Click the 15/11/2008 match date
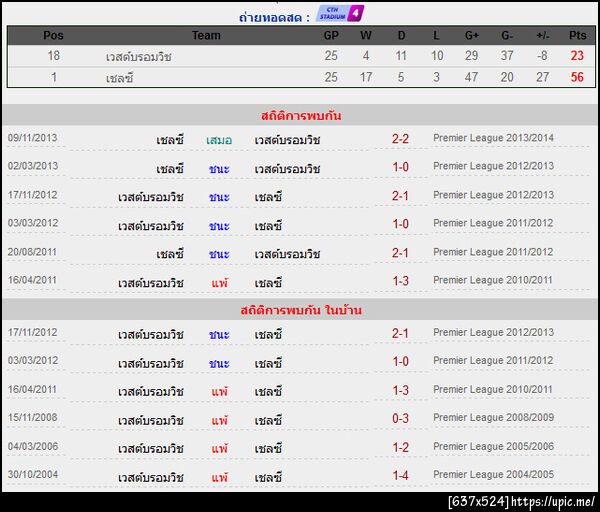This screenshot has height=512, width=600. click(x=33, y=417)
